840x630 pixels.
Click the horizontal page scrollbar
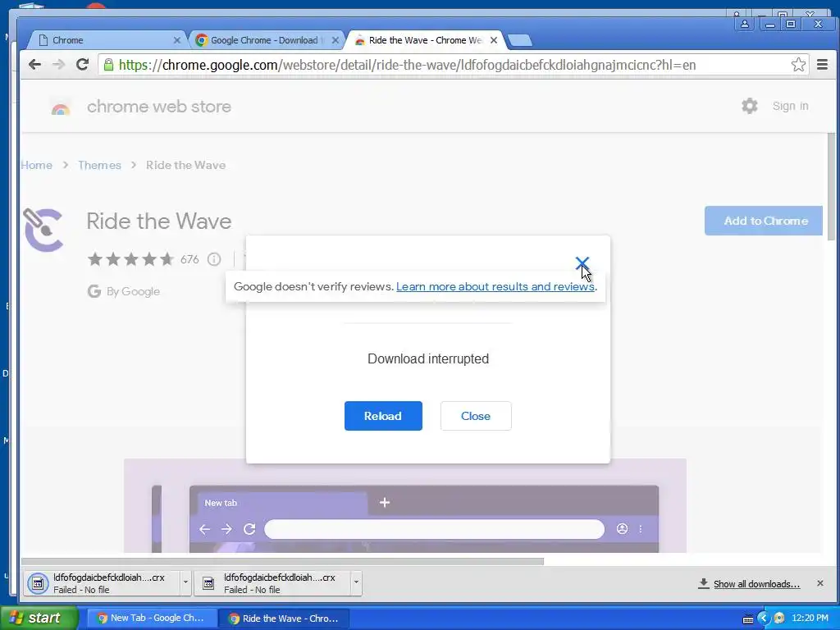coord(282,561)
